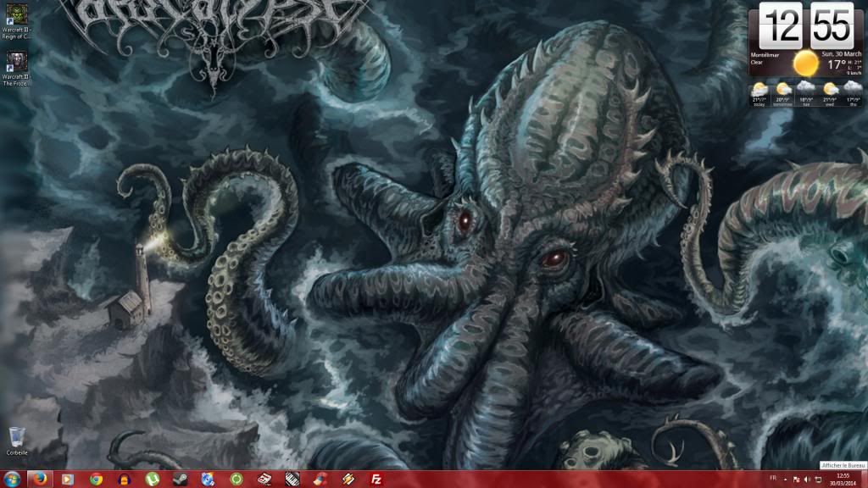Mute via the volume speaker tray icon
Viewport: 868px width, 488px height.
pos(807,480)
